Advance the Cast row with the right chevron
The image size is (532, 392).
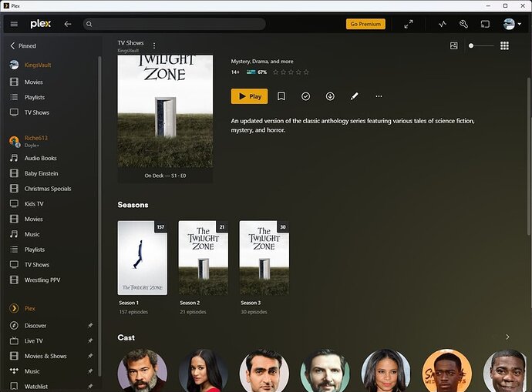pos(507,337)
